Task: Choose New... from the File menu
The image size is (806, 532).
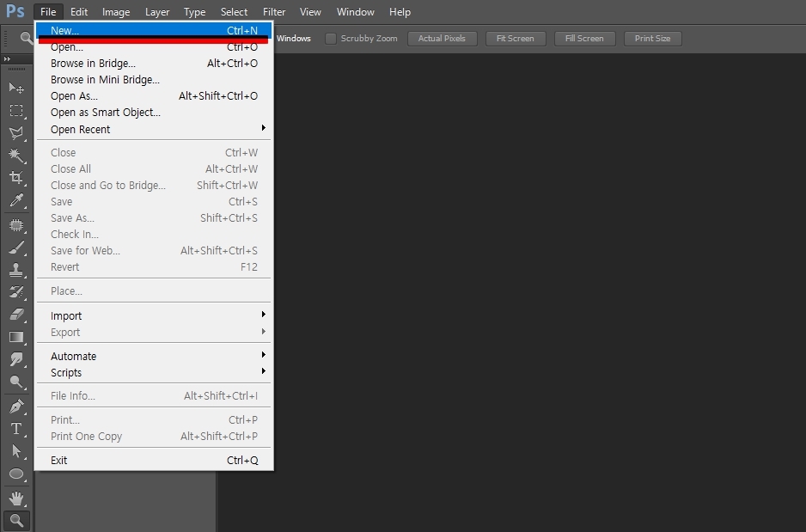Action: [x=154, y=30]
